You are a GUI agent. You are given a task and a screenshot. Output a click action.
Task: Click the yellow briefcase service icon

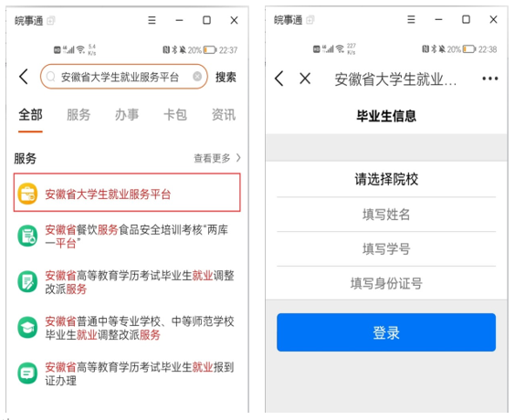[x=27, y=194]
